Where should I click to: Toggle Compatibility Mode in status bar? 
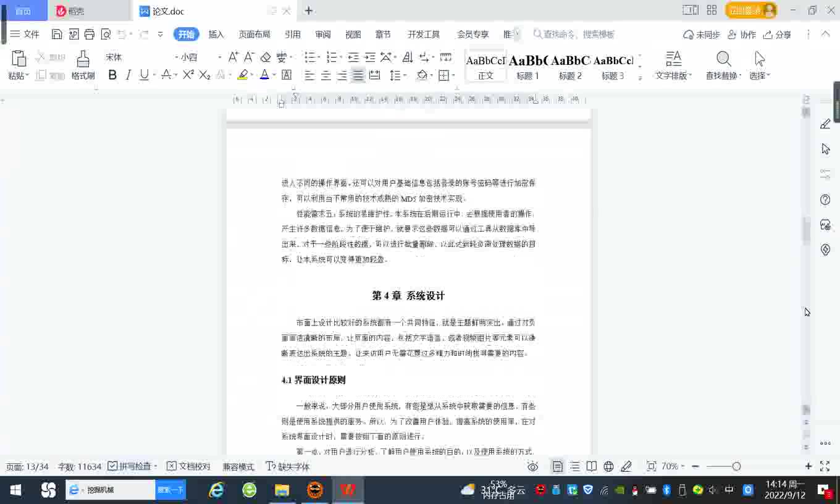point(238,466)
